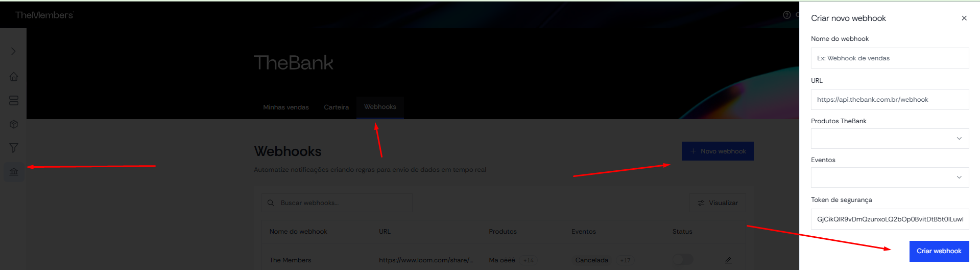Open the bank icon in sidebar
980x270 pixels.
point(14,171)
